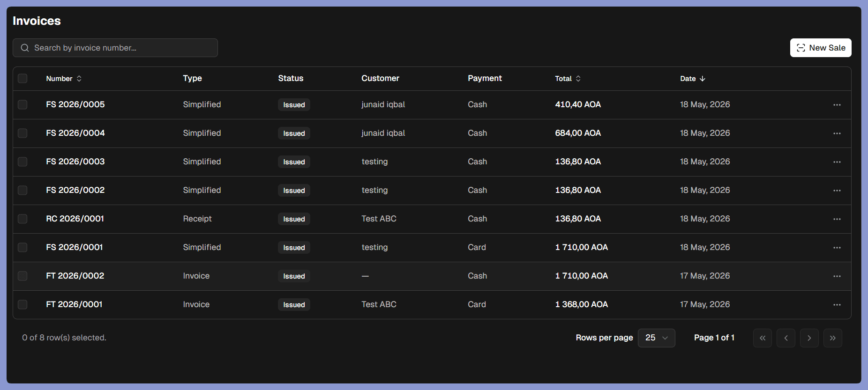868x390 pixels.
Task: Click customer Test ABC on RC 2026/0001
Action: pyautogui.click(x=379, y=219)
